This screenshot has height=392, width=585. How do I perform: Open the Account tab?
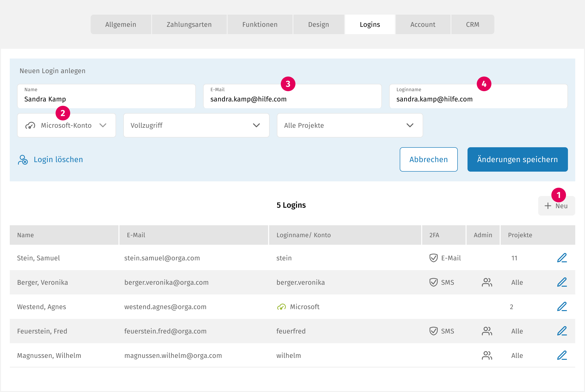(423, 24)
